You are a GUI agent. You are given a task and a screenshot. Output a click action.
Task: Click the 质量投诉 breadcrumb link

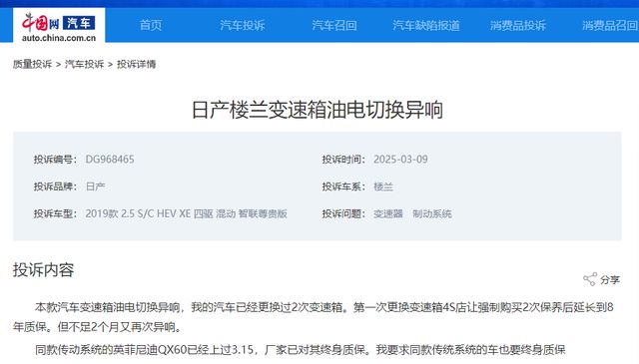(x=32, y=64)
